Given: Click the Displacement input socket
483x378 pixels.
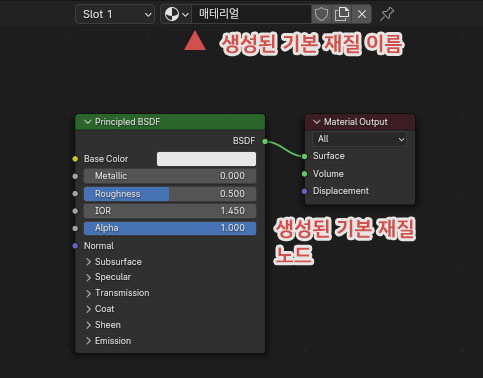Looking at the screenshot, I should coord(304,191).
